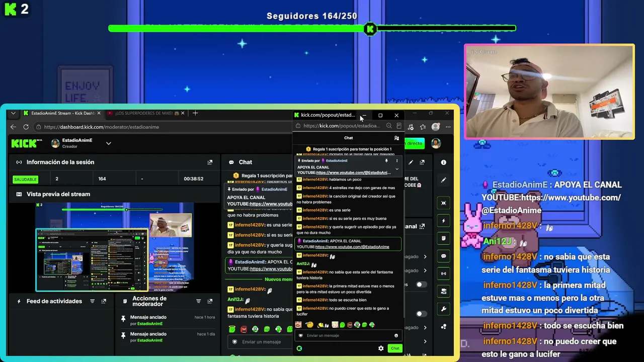Click the zoom icon in popout address bar

pyautogui.click(x=389, y=126)
